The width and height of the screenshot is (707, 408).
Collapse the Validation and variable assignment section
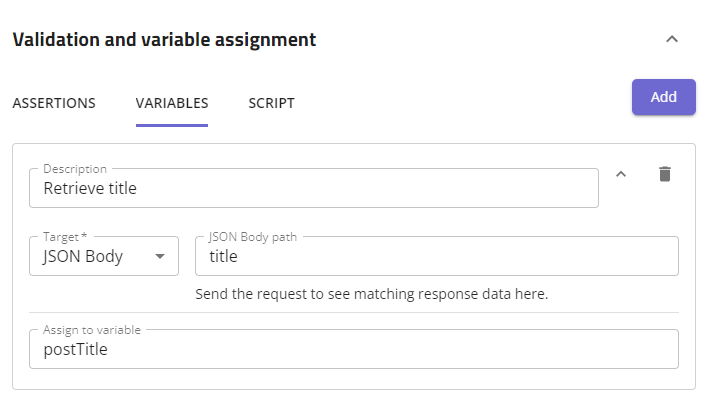672,40
